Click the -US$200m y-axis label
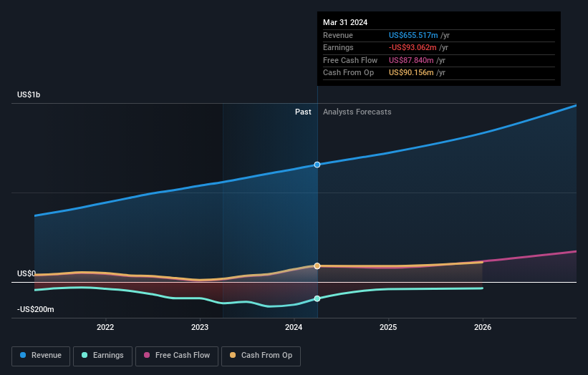 tap(36, 309)
